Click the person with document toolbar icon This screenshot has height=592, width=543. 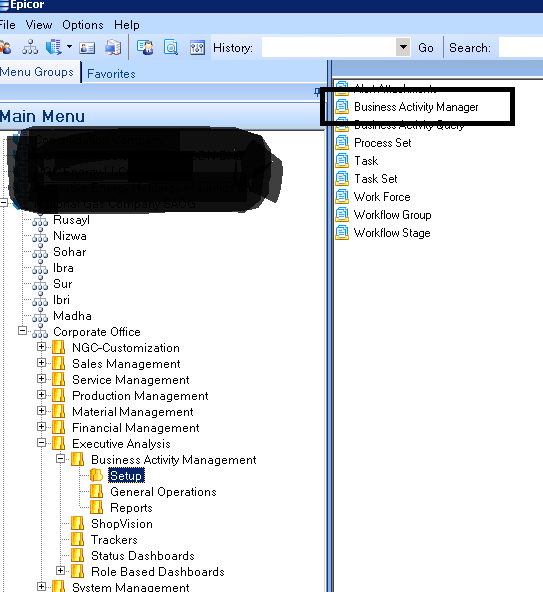pyautogui.click(x=145, y=48)
